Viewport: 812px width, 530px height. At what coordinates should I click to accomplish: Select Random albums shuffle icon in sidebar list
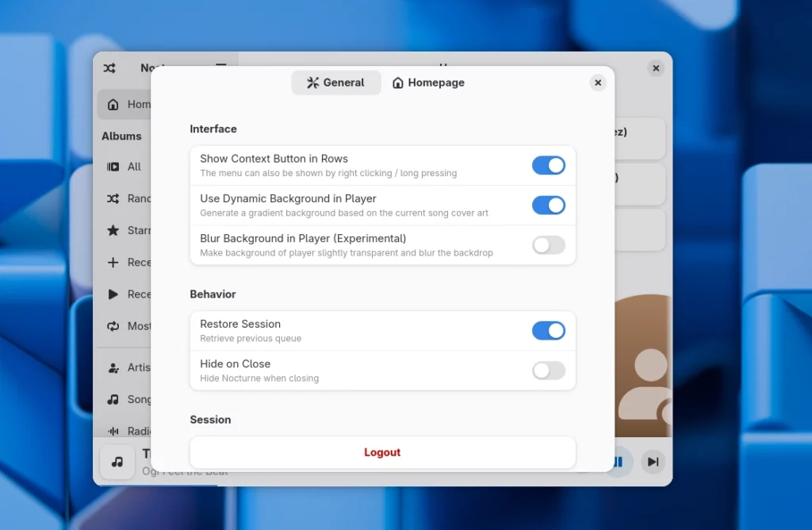(x=113, y=198)
